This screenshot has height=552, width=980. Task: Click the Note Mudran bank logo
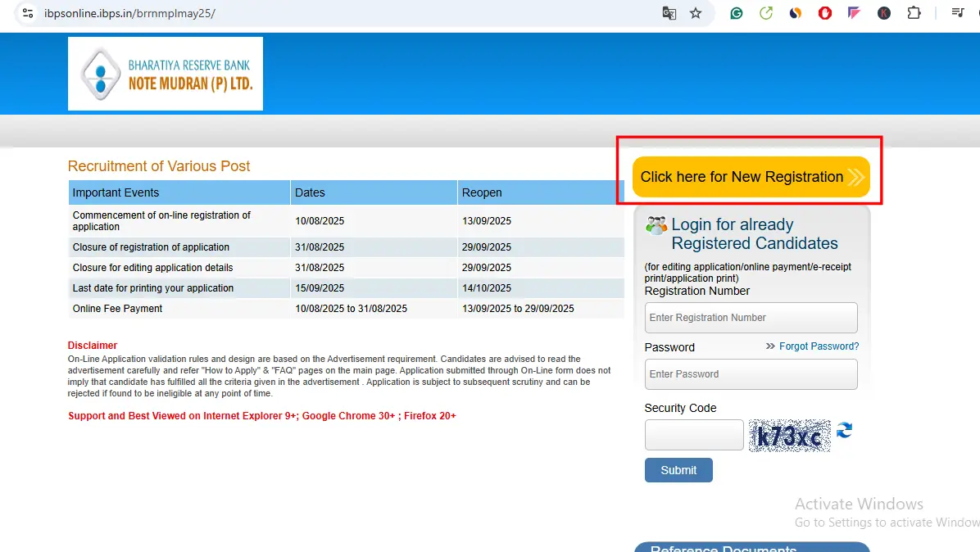coord(166,74)
